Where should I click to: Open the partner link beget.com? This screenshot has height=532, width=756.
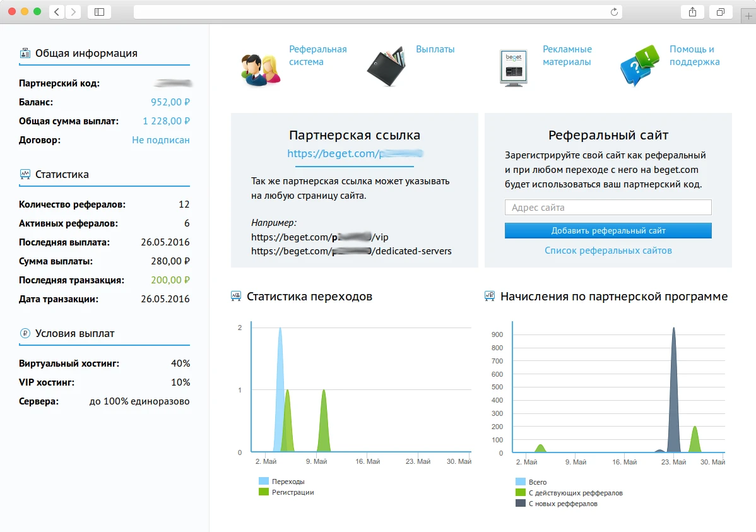(x=354, y=153)
